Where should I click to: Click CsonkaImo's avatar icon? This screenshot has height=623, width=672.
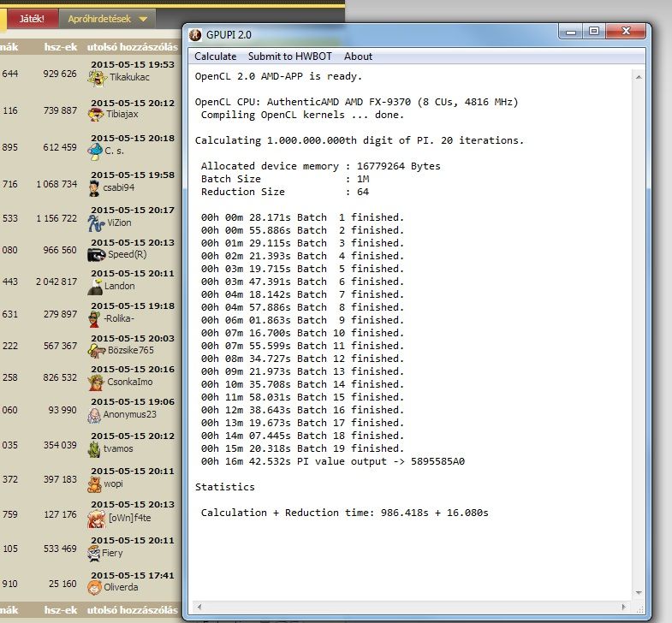(x=96, y=383)
